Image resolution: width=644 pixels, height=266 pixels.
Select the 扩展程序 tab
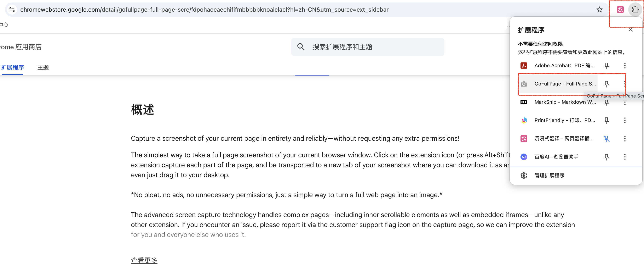point(12,68)
